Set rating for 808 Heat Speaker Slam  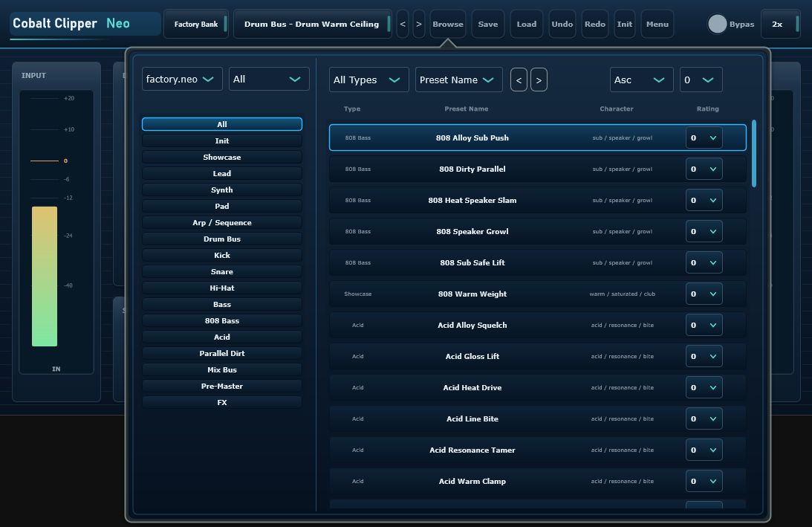[704, 200]
